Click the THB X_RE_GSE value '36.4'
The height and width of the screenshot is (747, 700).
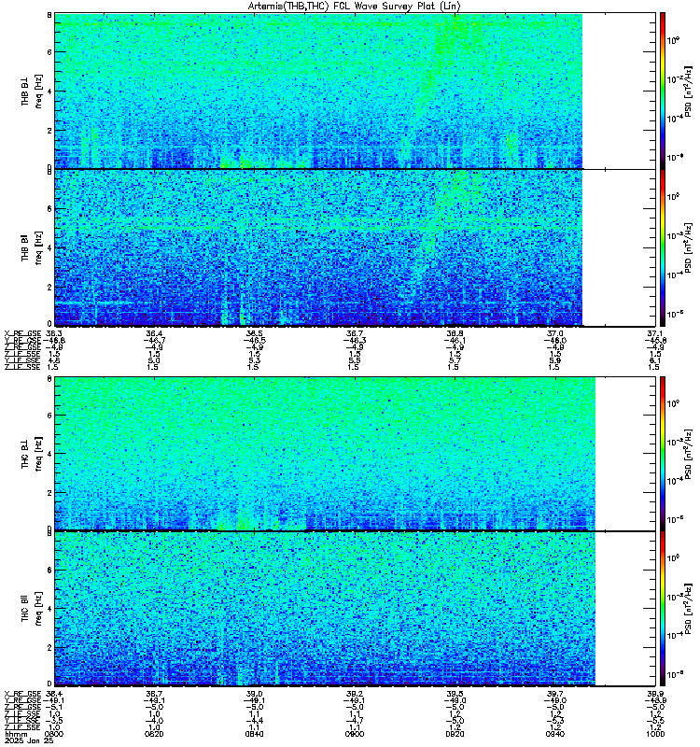[154, 333]
